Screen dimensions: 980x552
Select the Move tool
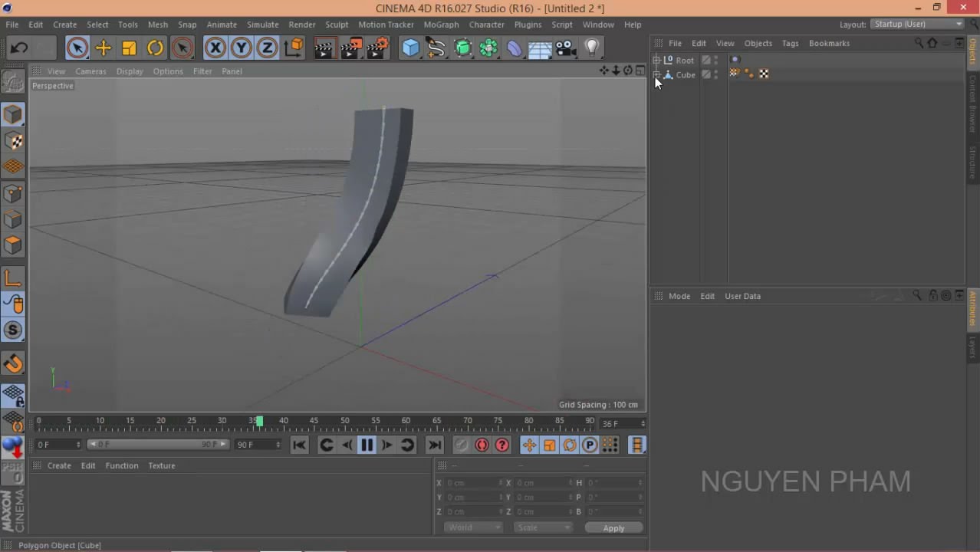click(x=103, y=48)
